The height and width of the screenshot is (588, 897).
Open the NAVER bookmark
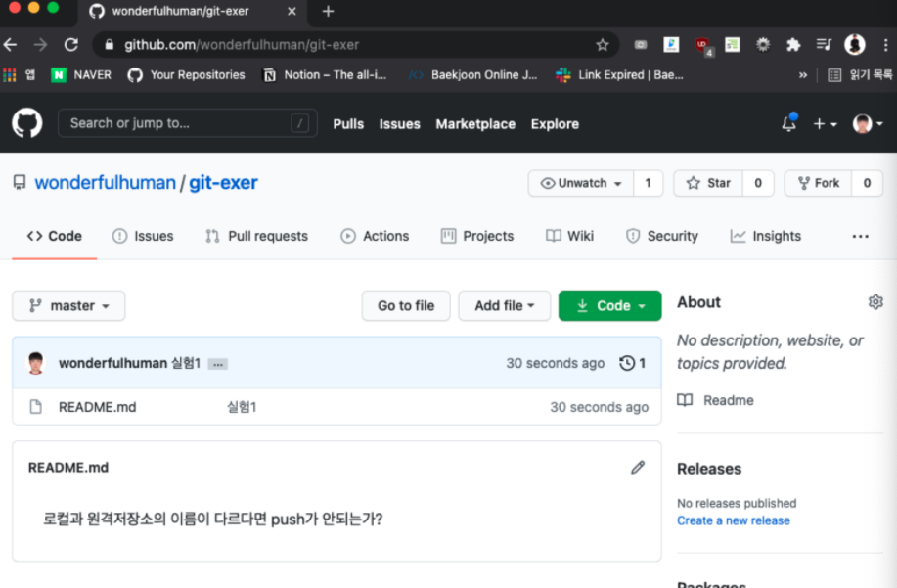coord(81,75)
